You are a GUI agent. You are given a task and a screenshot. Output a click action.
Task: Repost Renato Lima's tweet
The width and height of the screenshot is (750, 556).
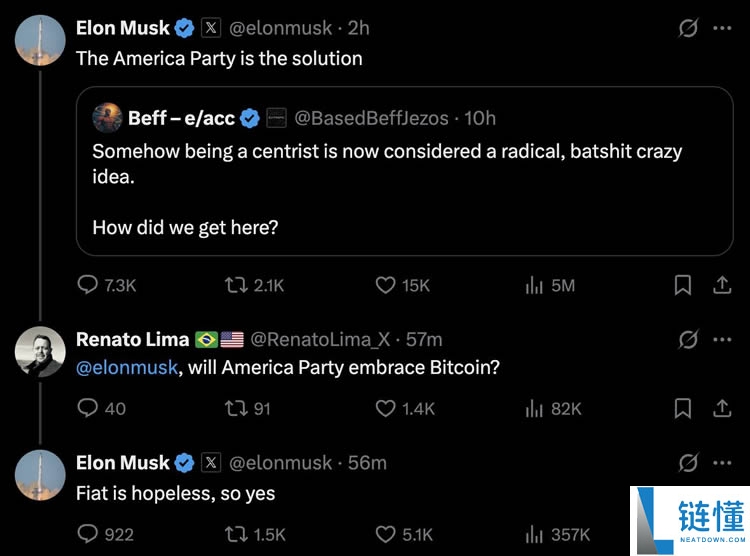click(x=237, y=408)
